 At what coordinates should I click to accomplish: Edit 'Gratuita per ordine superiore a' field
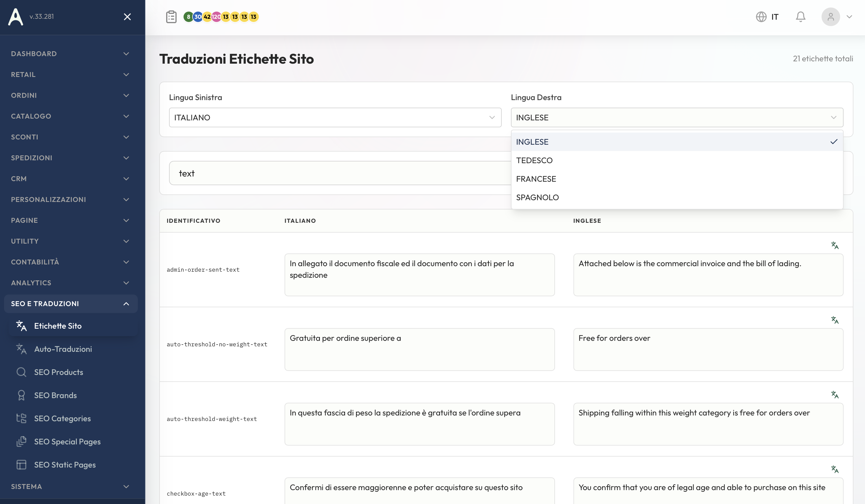[x=419, y=349]
